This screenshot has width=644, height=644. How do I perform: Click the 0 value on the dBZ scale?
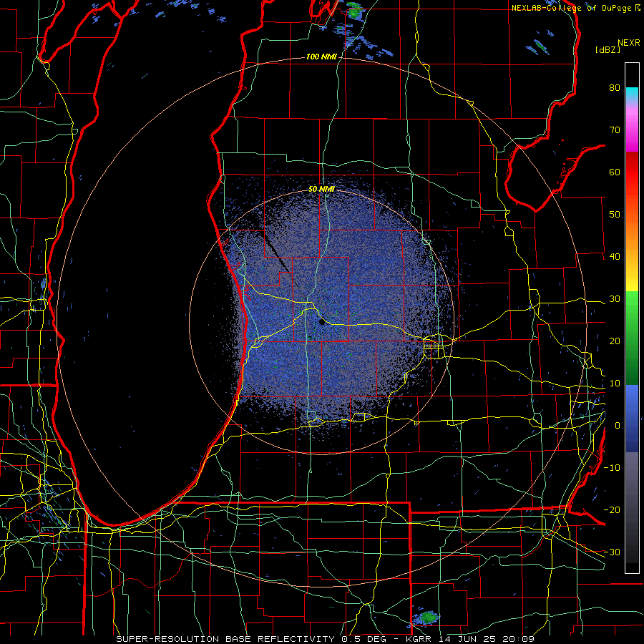[618, 426]
